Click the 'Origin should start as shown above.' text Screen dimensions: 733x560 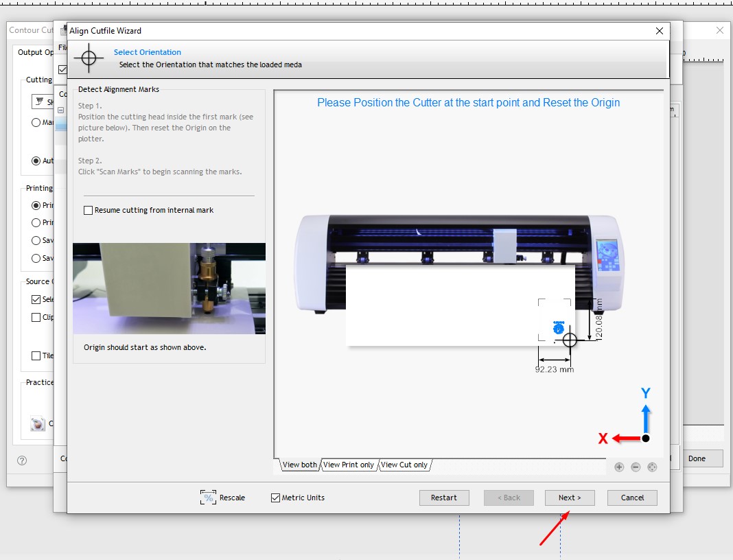(x=145, y=347)
